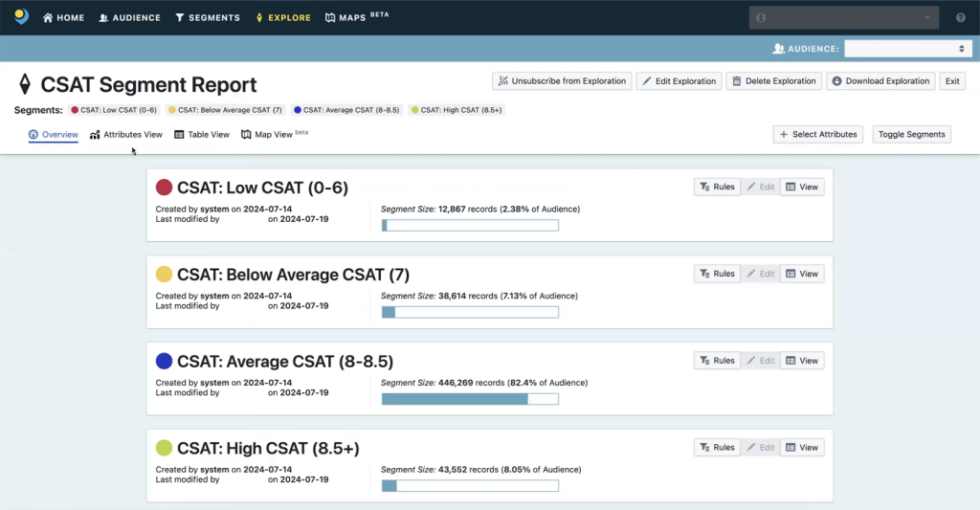Open the Home navigation item
Screen dimensions: 980x510
[x=64, y=17]
